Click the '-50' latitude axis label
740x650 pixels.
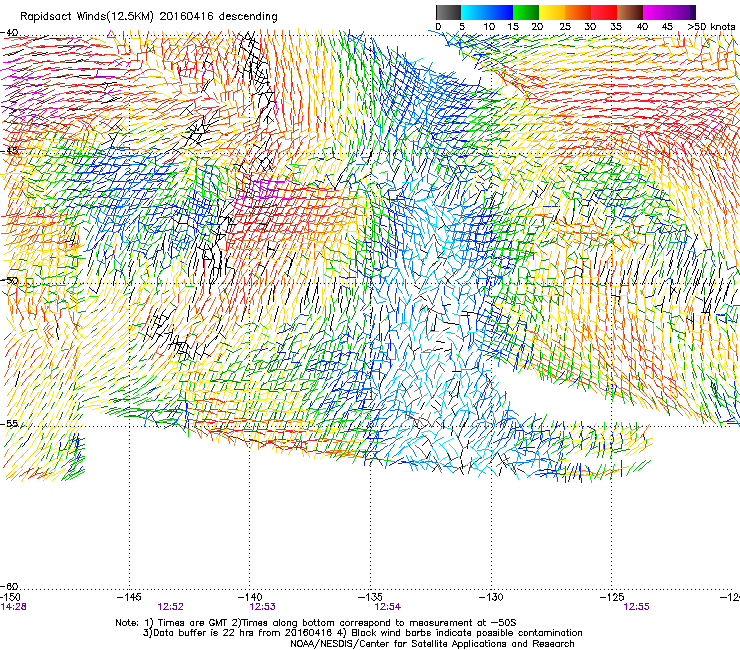click(9, 281)
